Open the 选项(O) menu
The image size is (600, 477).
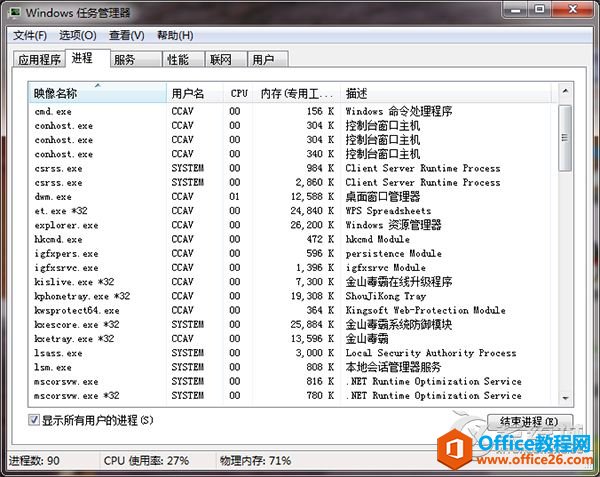[x=78, y=36]
